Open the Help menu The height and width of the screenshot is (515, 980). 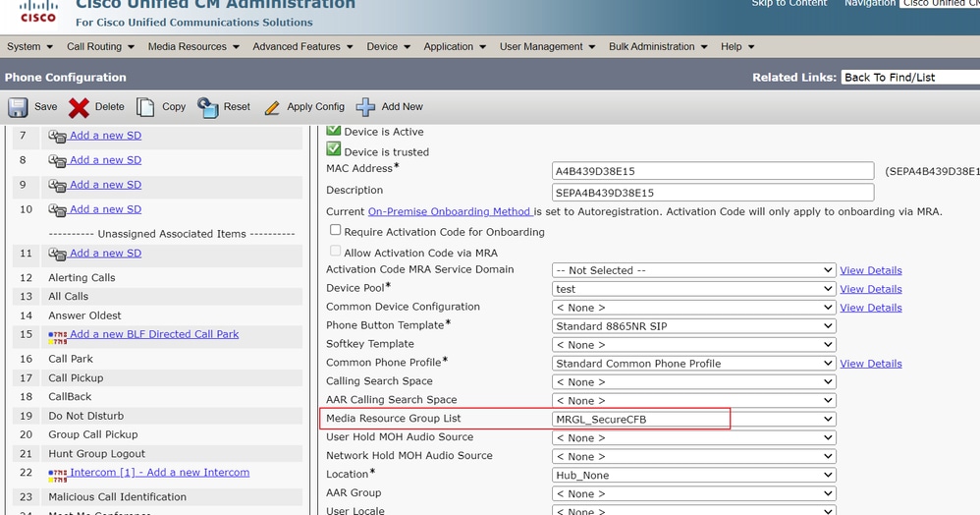pos(737,46)
